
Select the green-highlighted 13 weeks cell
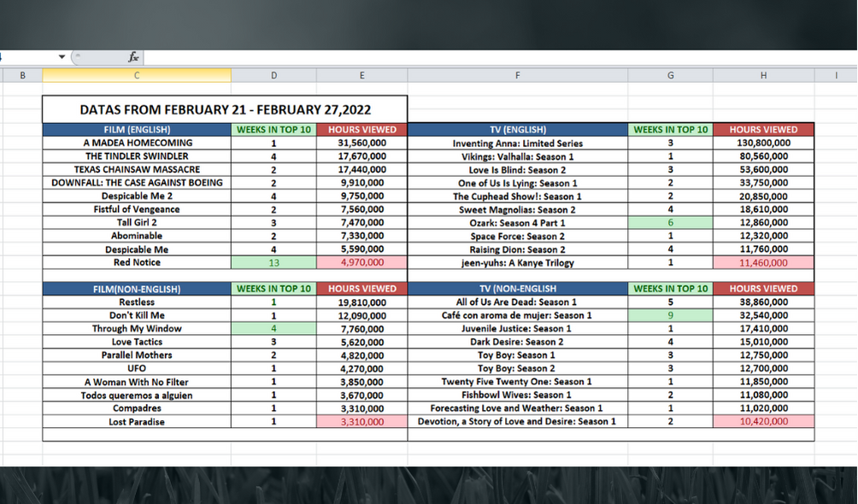point(273,262)
